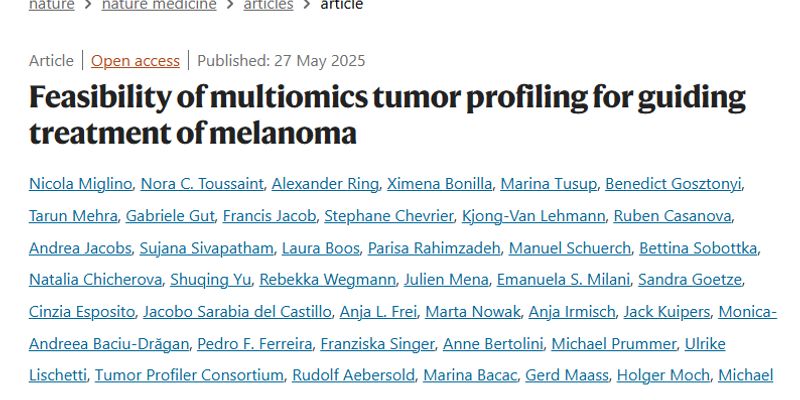Viewport: 800px width, 400px height.
Task: Open author Benedict Gosztonyi's link
Action: [673, 184]
